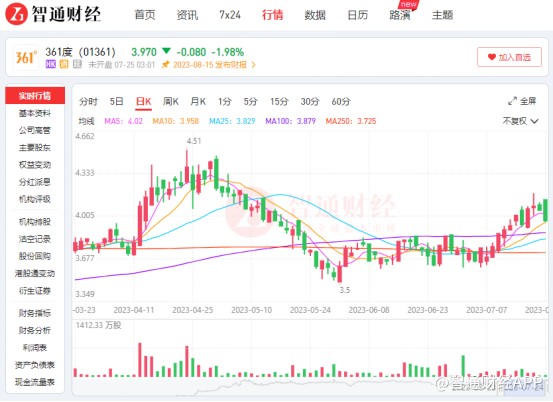Open 权益变动 in sidebar
553x402 pixels.
point(35,165)
